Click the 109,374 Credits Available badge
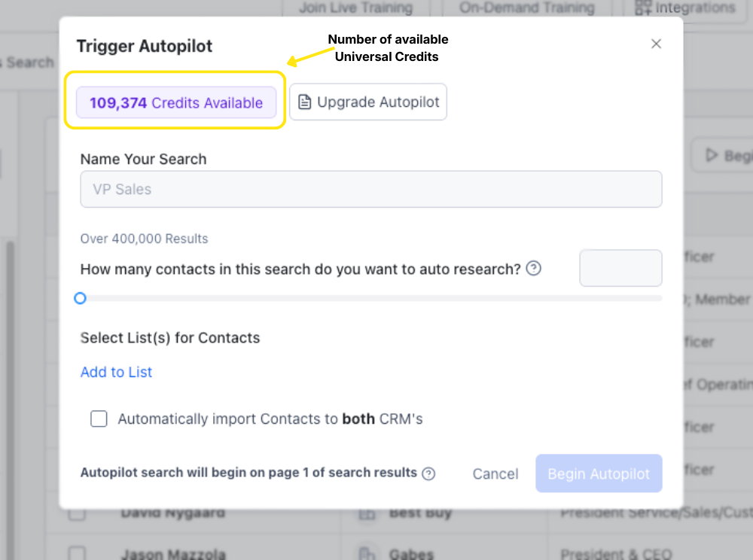 [176, 103]
